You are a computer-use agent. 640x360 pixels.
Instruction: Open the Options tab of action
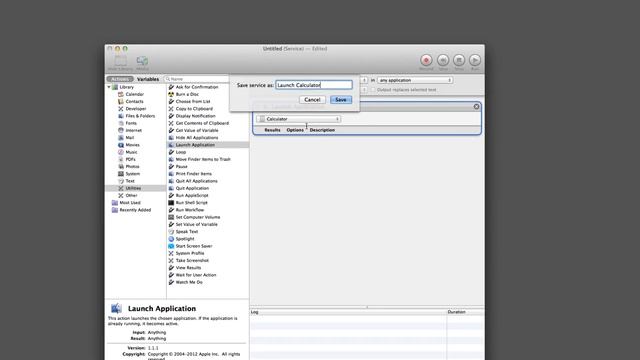tap(295, 130)
